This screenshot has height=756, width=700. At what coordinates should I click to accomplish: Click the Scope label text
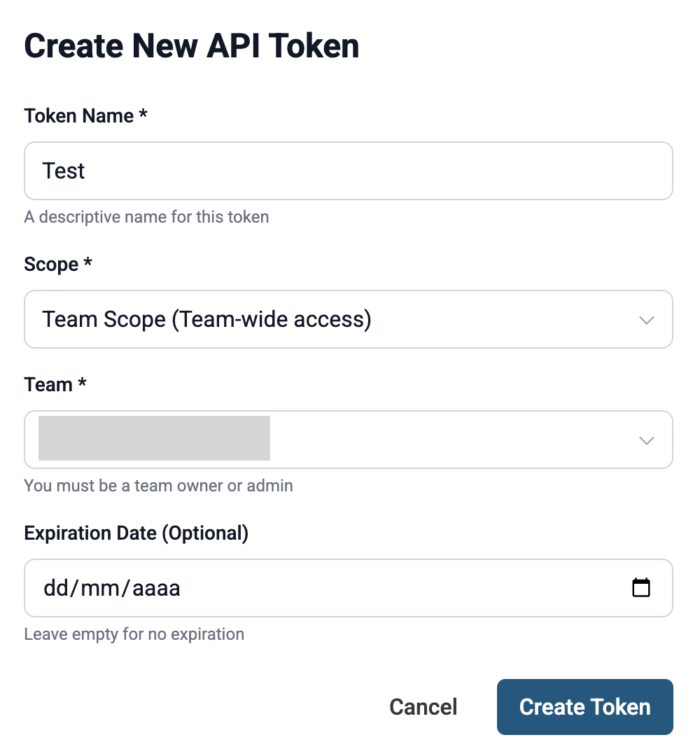pyautogui.click(x=51, y=264)
